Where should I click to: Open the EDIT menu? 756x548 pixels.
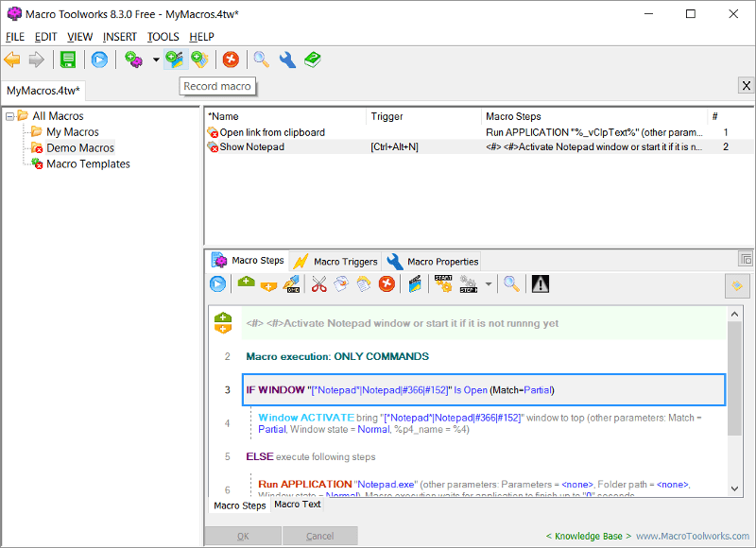(45, 37)
